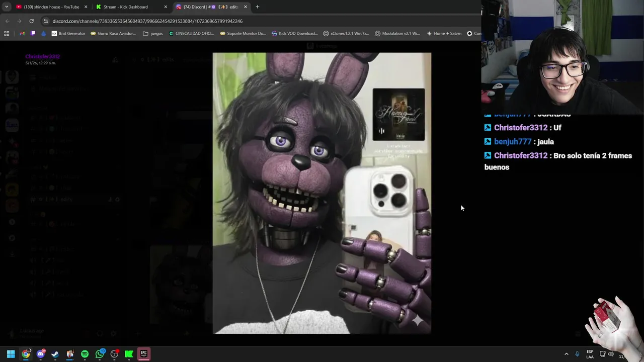The image size is (644, 362).
Task: Open the Home Satvrn bookmark
Action: tap(444, 34)
